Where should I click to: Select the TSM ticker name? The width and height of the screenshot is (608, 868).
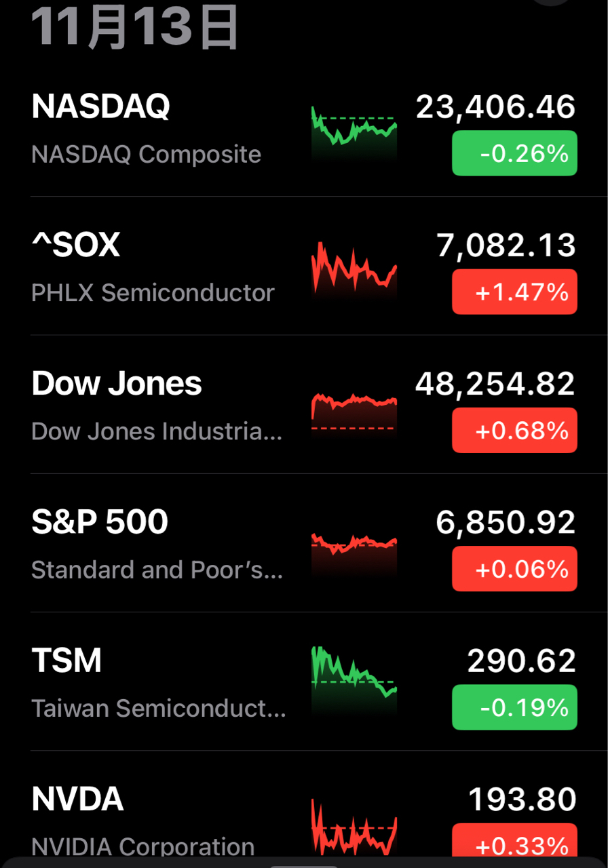(66, 660)
